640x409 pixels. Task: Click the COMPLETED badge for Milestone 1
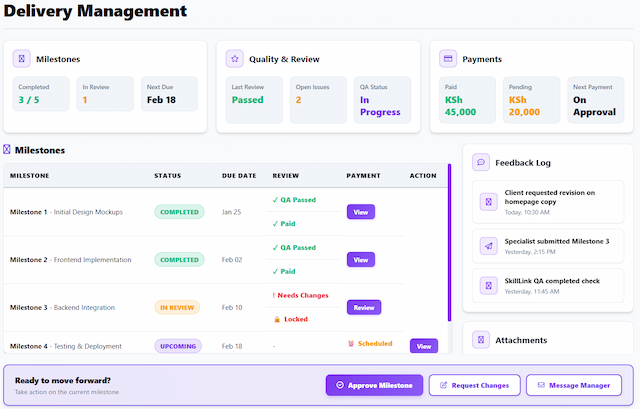179,212
